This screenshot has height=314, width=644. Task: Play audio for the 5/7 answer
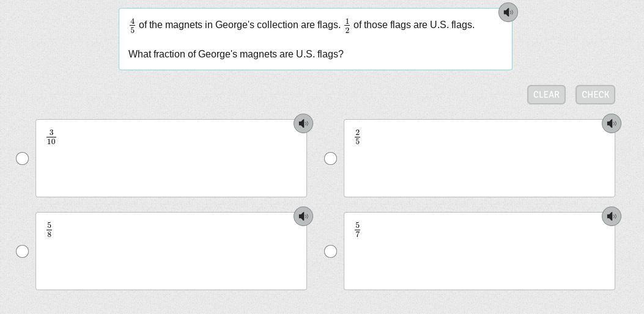(x=612, y=216)
